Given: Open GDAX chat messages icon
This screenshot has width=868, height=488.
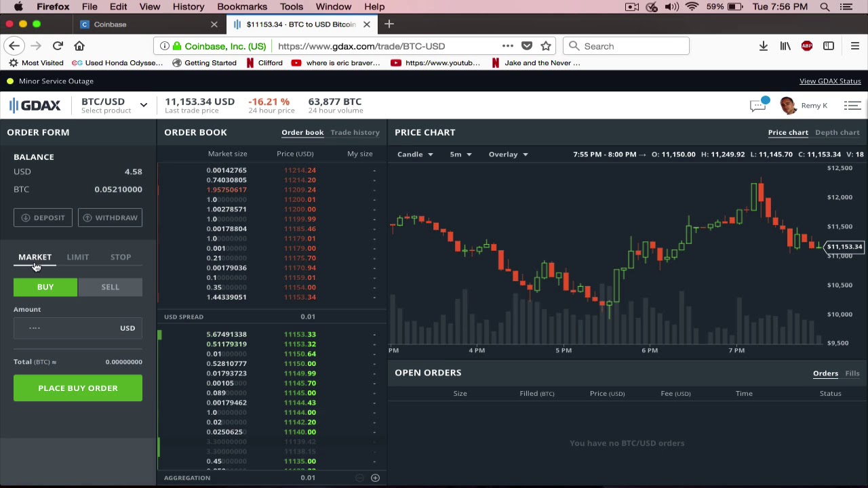Looking at the screenshot, I should [757, 106].
